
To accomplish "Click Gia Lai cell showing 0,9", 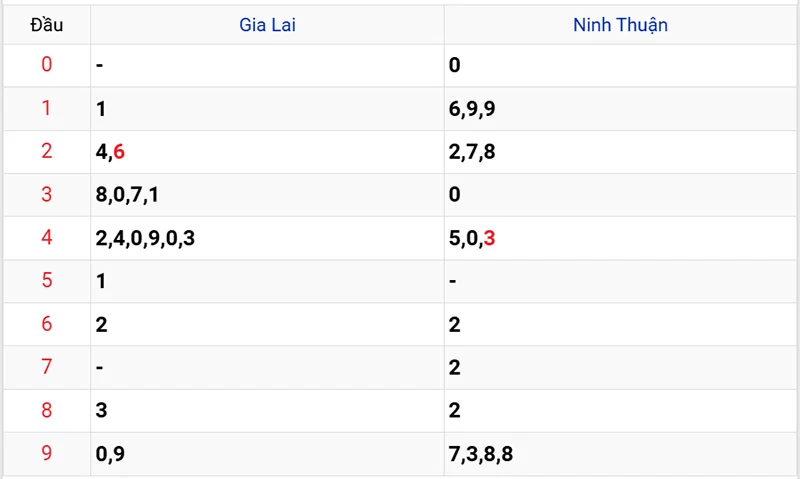I will click(x=110, y=454).
